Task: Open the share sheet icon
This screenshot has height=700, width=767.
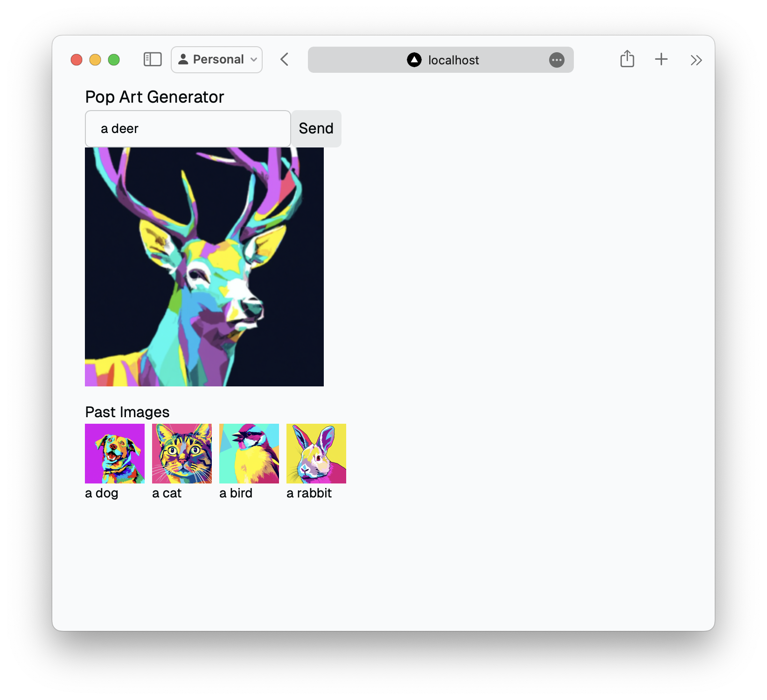Action: coord(628,60)
